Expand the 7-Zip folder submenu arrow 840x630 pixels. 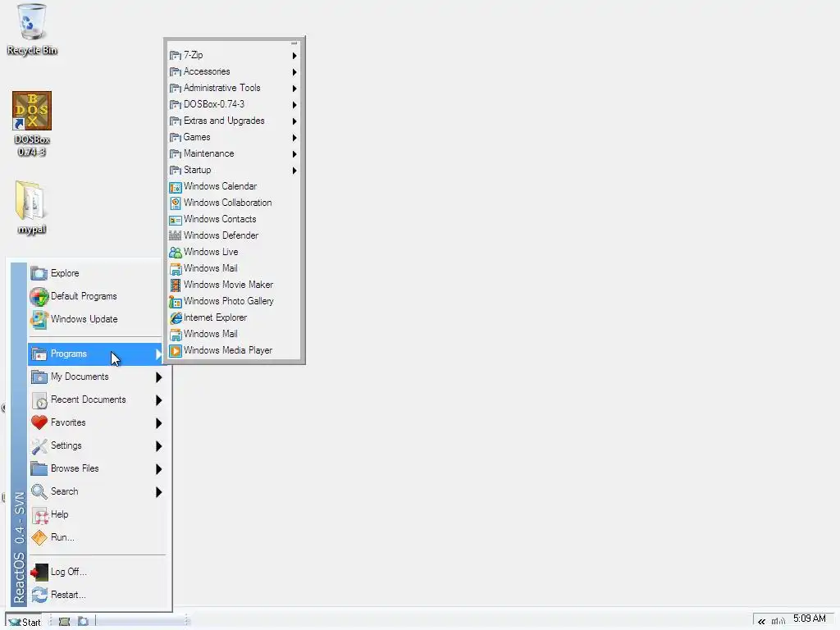coord(294,56)
